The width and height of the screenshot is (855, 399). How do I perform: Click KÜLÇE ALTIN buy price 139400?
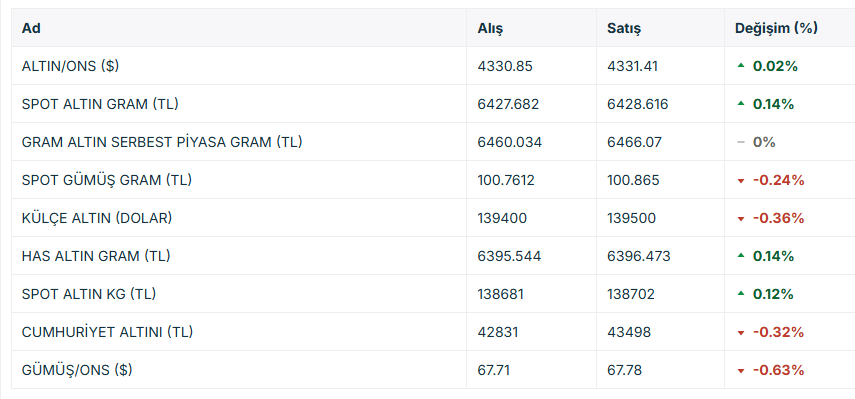[x=502, y=218]
